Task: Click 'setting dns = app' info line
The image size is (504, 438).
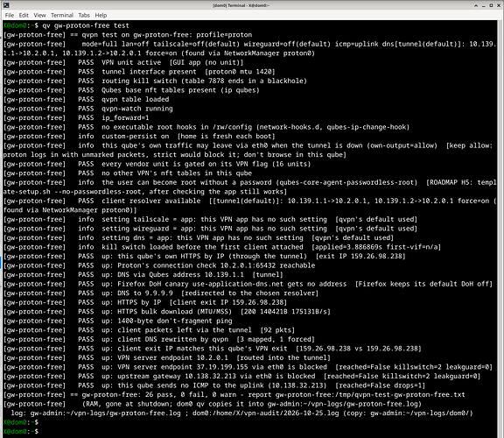Action: pos(199,237)
